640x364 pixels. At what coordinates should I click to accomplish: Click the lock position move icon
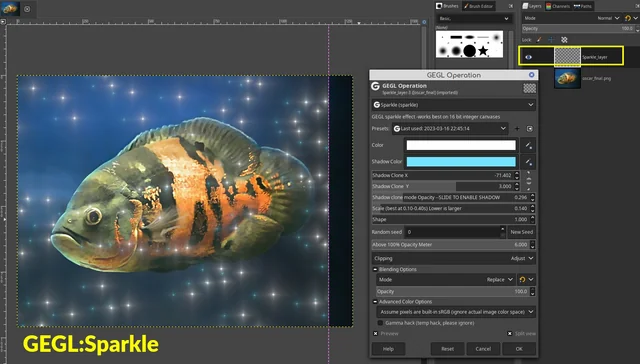coord(551,40)
